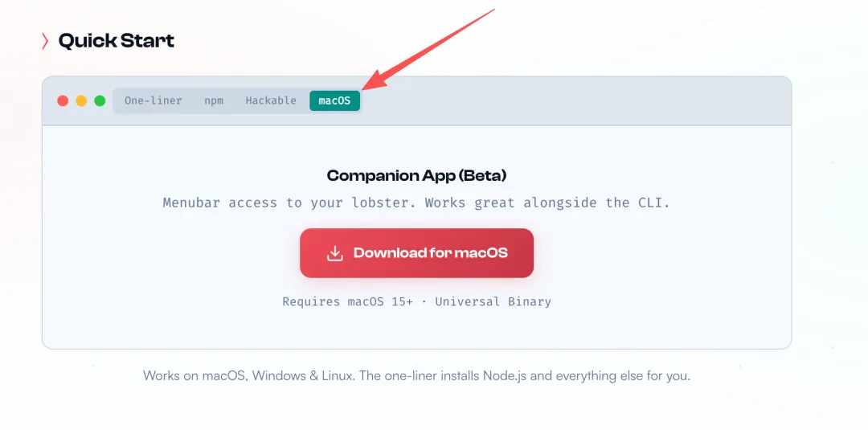Click the Companion App (Beta) title
The width and height of the screenshot is (868, 430).
pyautogui.click(x=417, y=176)
